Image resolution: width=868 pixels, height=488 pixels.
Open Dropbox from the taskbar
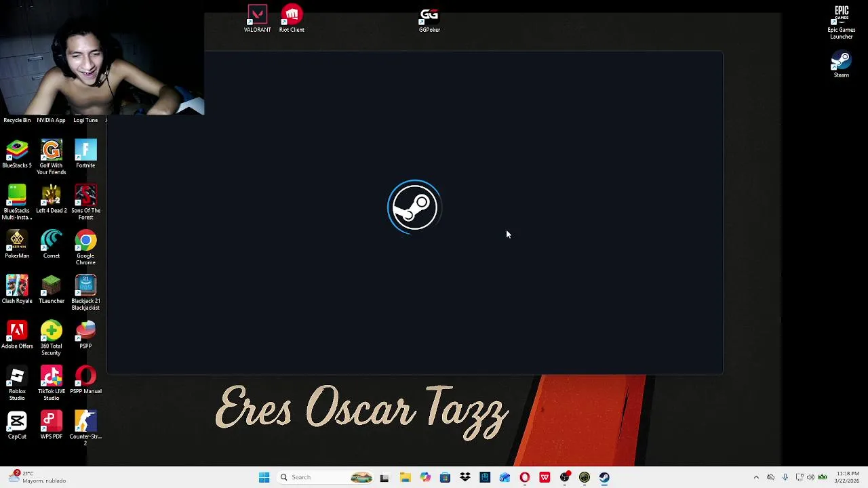(x=465, y=477)
